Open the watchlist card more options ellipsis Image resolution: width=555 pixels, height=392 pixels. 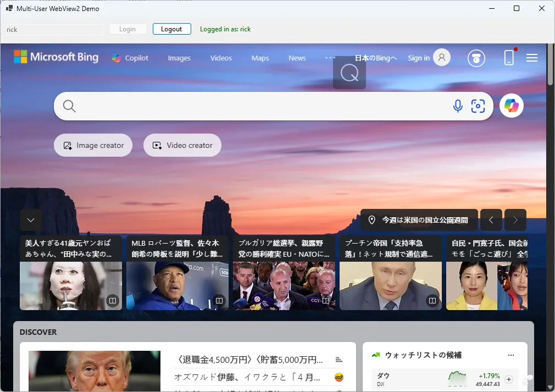pos(510,355)
